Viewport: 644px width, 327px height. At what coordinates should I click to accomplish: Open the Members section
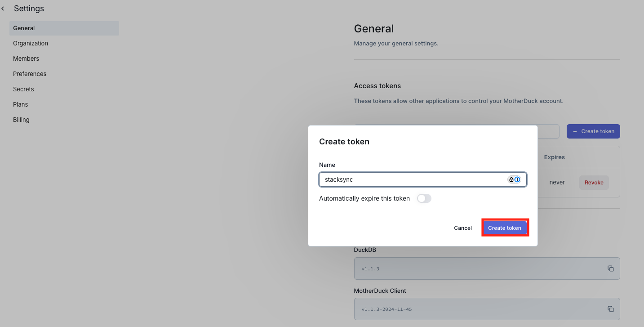(x=26, y=58)
